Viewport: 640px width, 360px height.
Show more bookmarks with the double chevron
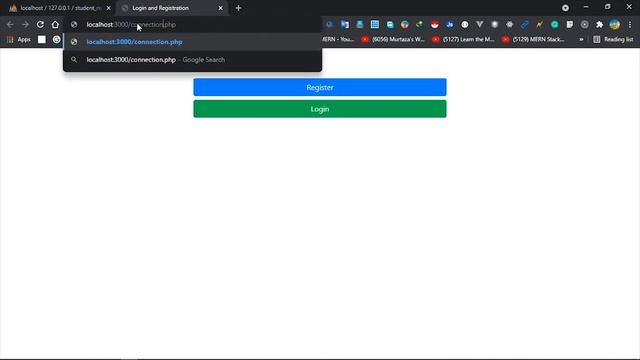pyautogui.click(x=581, y=40)
